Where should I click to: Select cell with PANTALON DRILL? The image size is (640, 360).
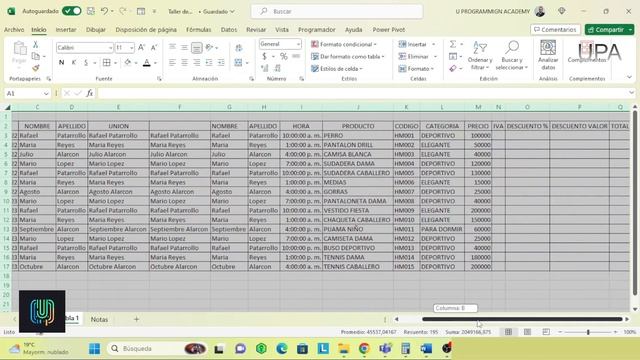[x=358, y=145]
